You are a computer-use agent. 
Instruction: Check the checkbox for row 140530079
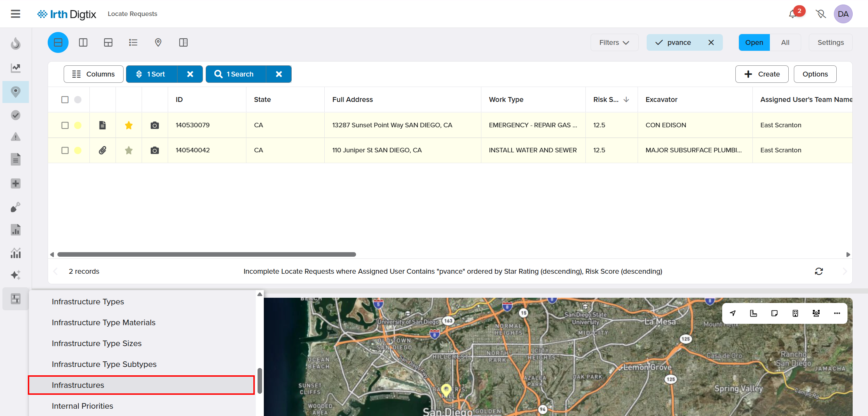click(65, 125)
